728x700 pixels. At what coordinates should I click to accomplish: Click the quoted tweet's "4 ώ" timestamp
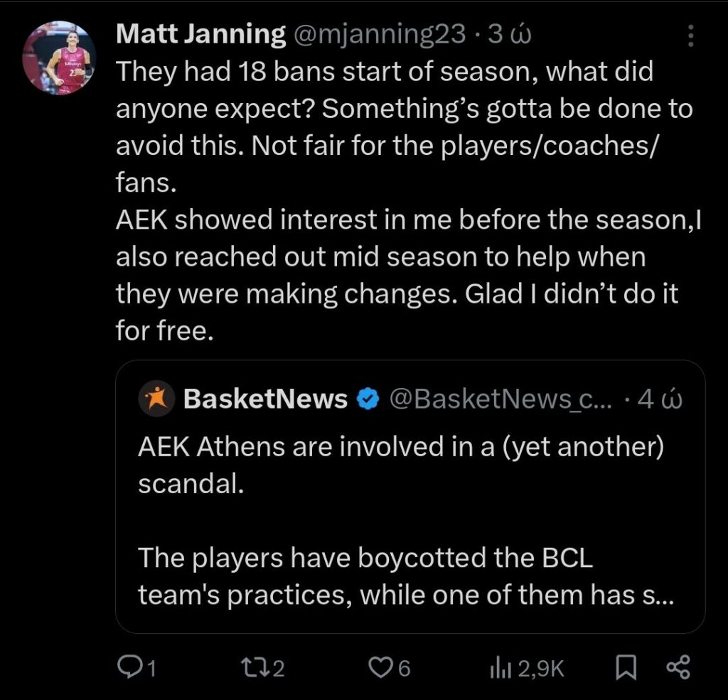[658, 399]
